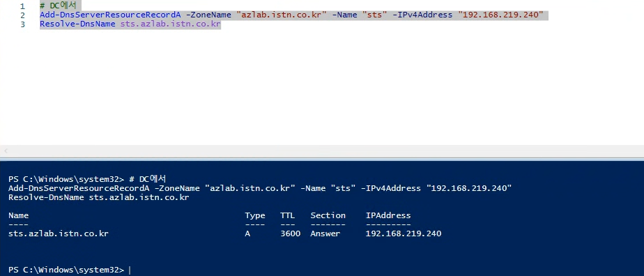Click line number 1 in the script editor gutter
Viewport: 644px width, 276px height.
[x=22, y=6]
